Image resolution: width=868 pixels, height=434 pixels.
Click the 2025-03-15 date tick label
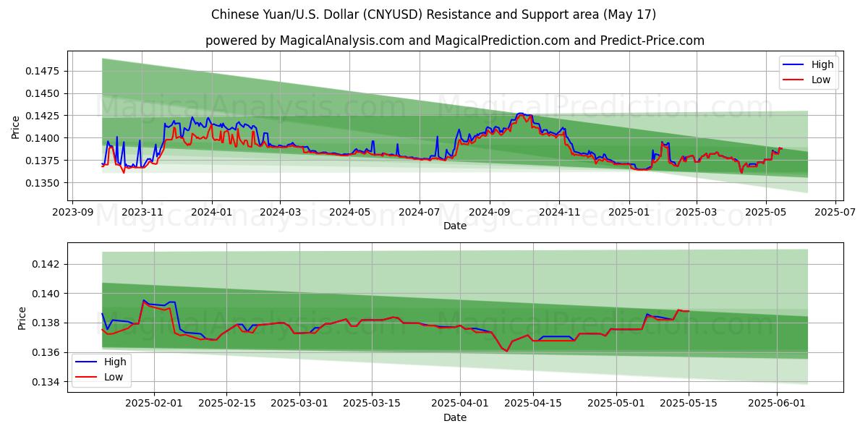pyautogui.click(x=372, y=404)
